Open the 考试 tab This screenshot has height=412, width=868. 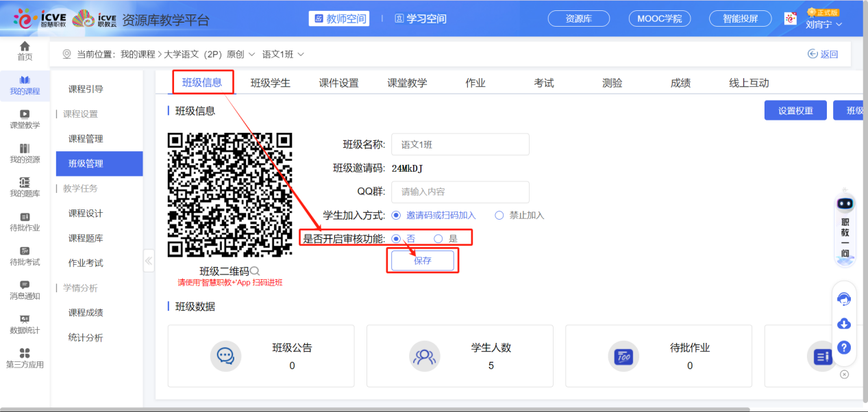point(543,82)
